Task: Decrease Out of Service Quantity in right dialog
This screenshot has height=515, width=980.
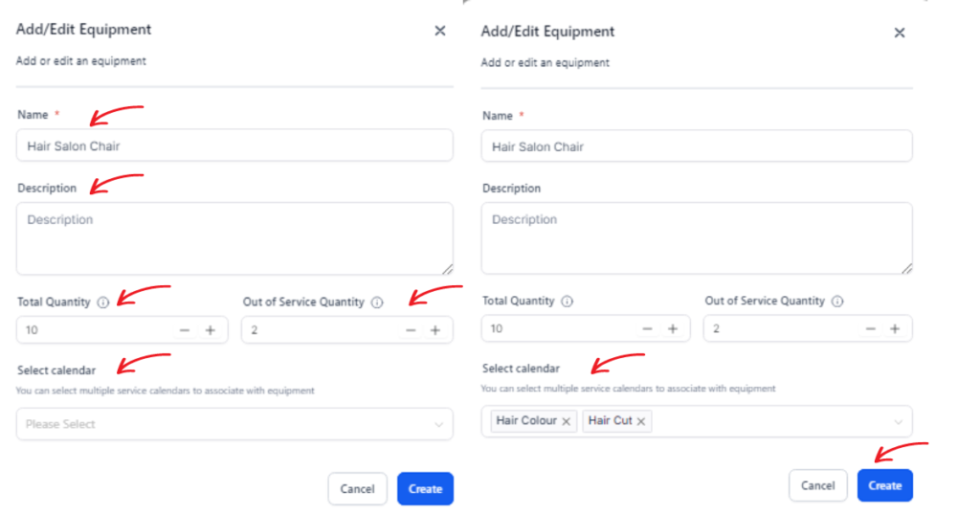Action: tap(870, 328)
